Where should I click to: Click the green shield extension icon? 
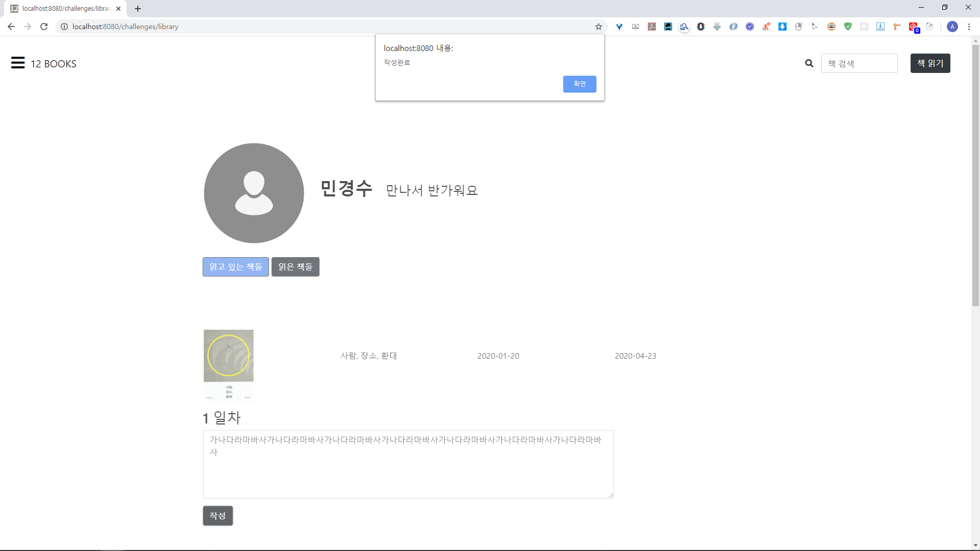click(848, 27)
